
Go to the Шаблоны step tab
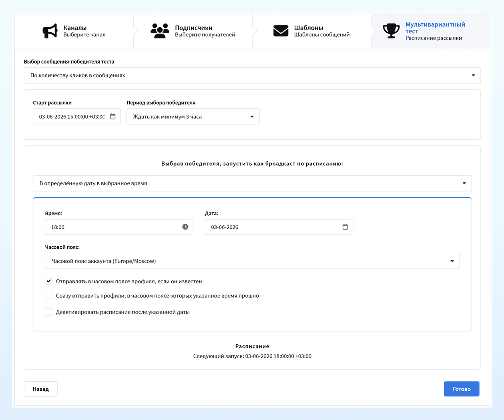[312, 31]
